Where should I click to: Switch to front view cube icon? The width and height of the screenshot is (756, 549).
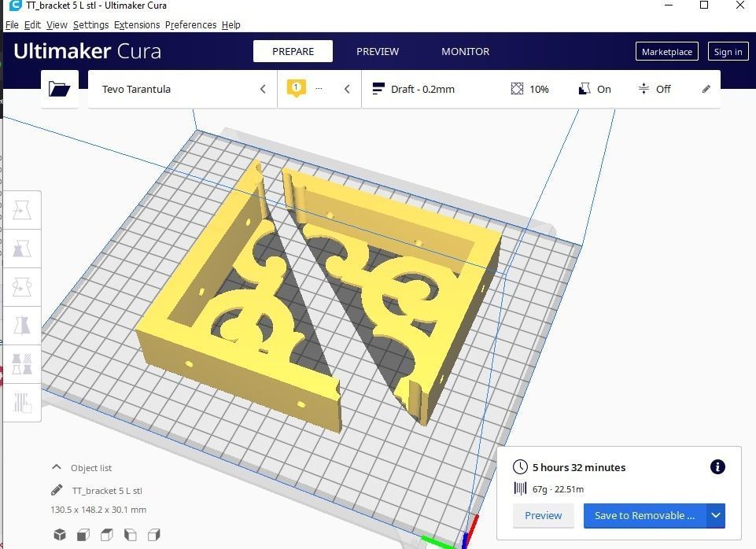[83, 535]
